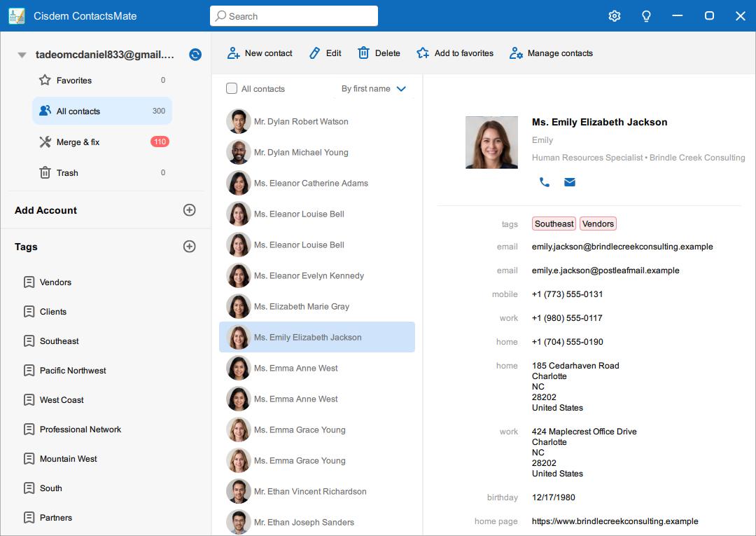This screenshot has height=536, width=756.
Task: Open the brindlecreekconsulting home page link
Action: pos(615,521)
